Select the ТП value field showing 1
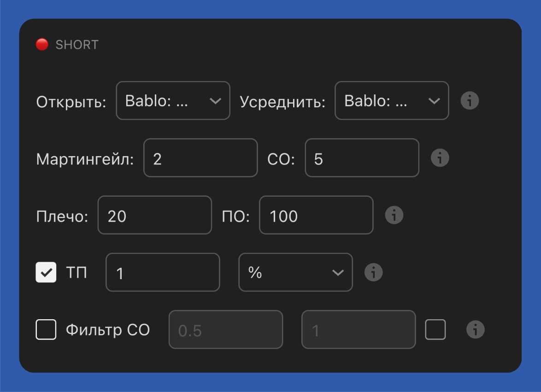This screenshot has height=392, width=541. pyautogui.click(x=162, y=272)
